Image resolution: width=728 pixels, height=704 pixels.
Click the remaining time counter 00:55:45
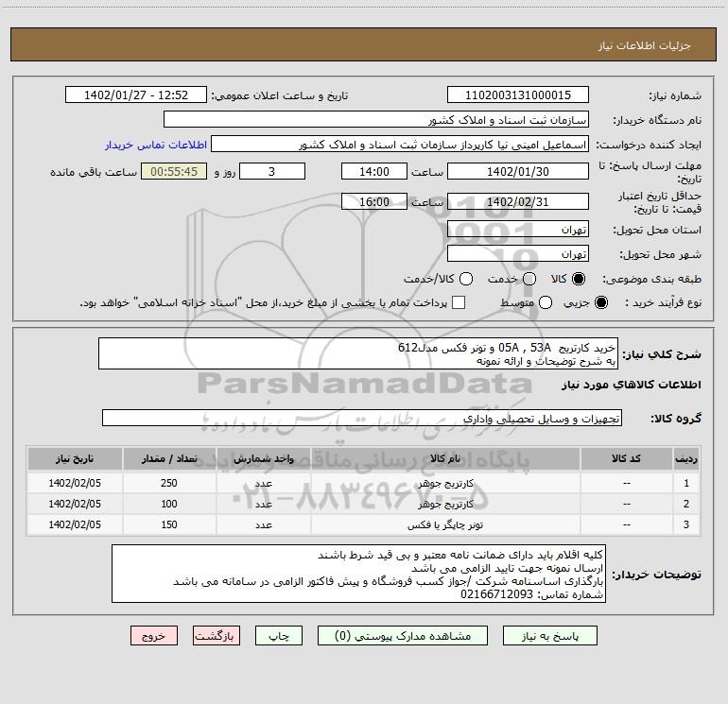(174, 171)
